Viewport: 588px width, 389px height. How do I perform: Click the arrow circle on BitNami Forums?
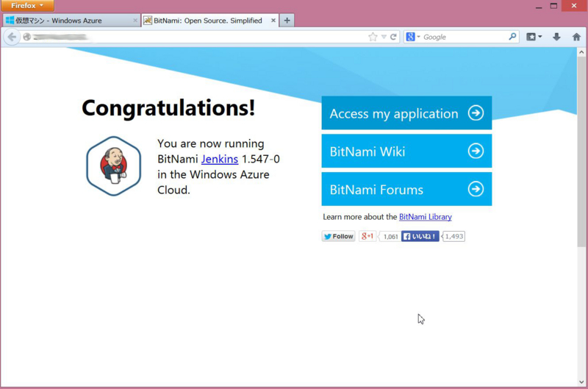coord(476,189)
